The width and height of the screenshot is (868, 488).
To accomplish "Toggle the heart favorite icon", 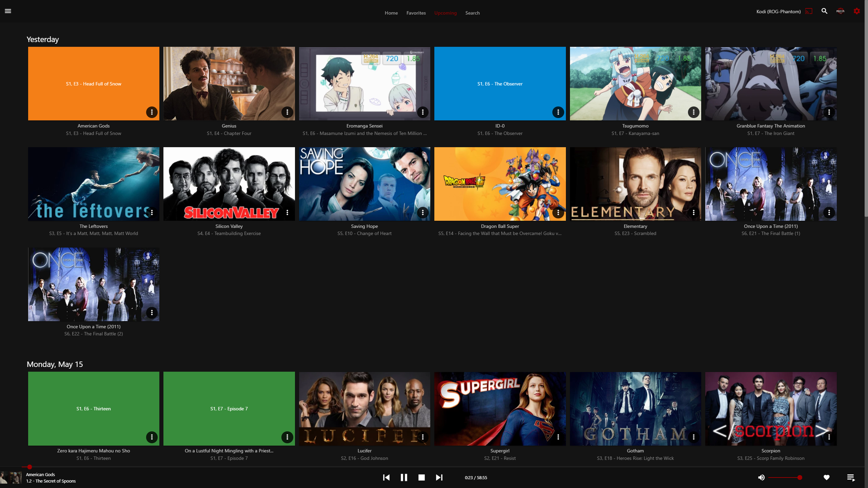I will [826, 477].
